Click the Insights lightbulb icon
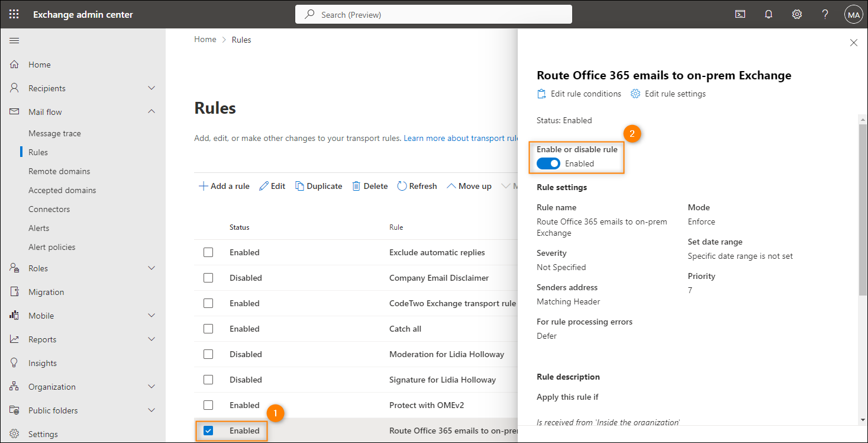 coord(15,363)
